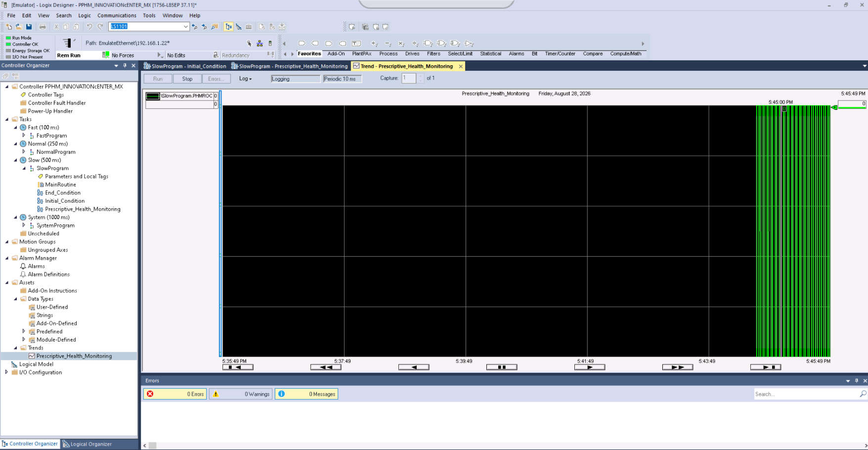Image resolution: width=868 pixels, height=450 pixels.
Task: Click the controller key switch mode icon
Action: (x=69, y=43)
